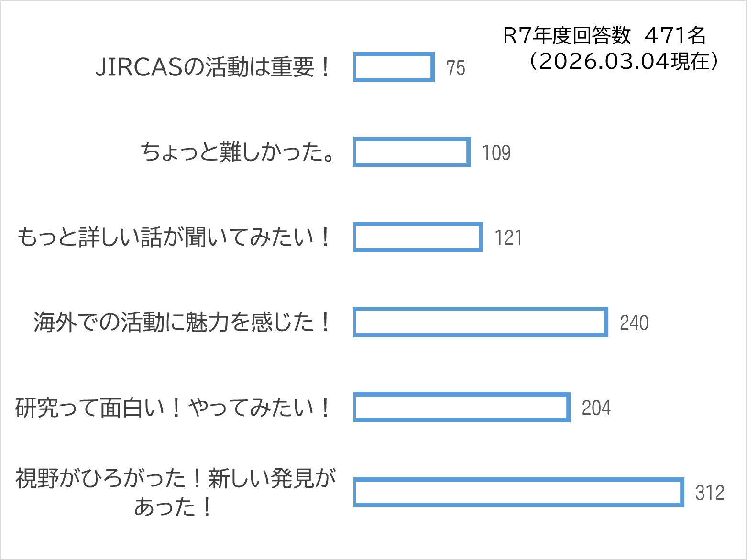Click the label 視野がひろがった！新しい発見があった！
Viewport: 747px width, 560px height.
[175, 492]
